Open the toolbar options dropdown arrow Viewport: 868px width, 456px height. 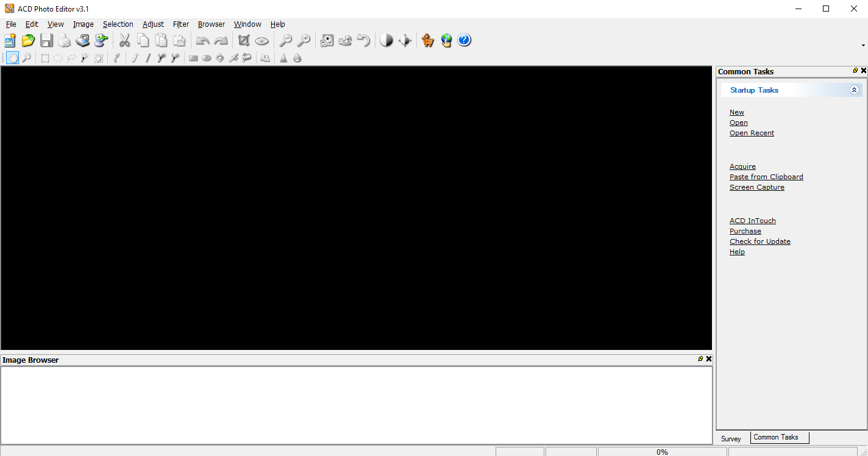[863, 45]
